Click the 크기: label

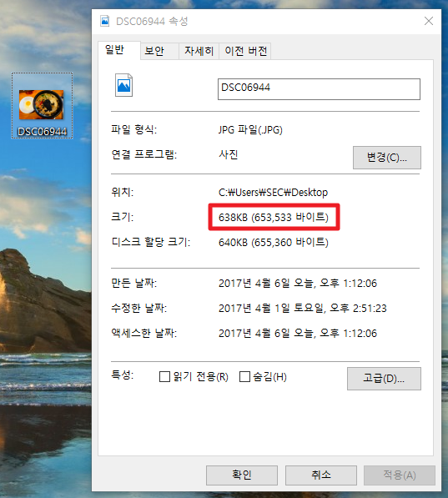click(x=123, y=217)
